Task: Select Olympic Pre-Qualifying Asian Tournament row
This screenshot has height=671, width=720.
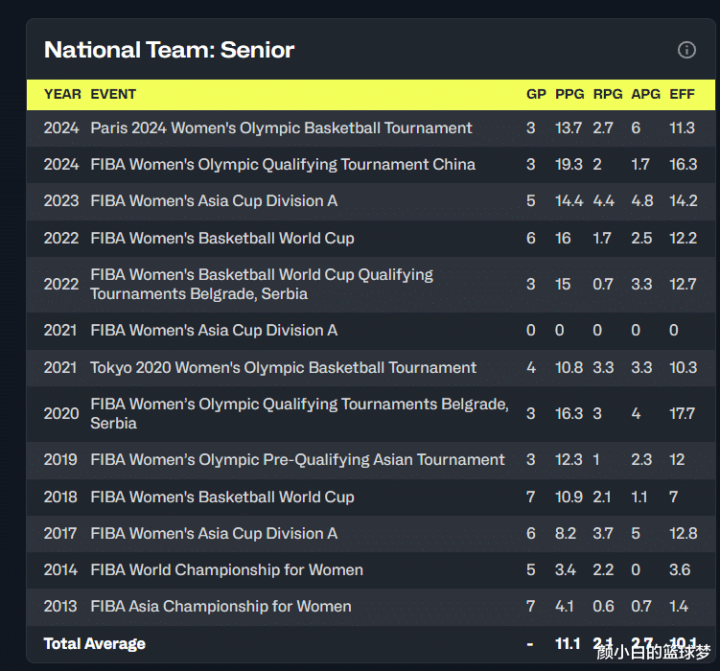Action: [x=297, y=460]
